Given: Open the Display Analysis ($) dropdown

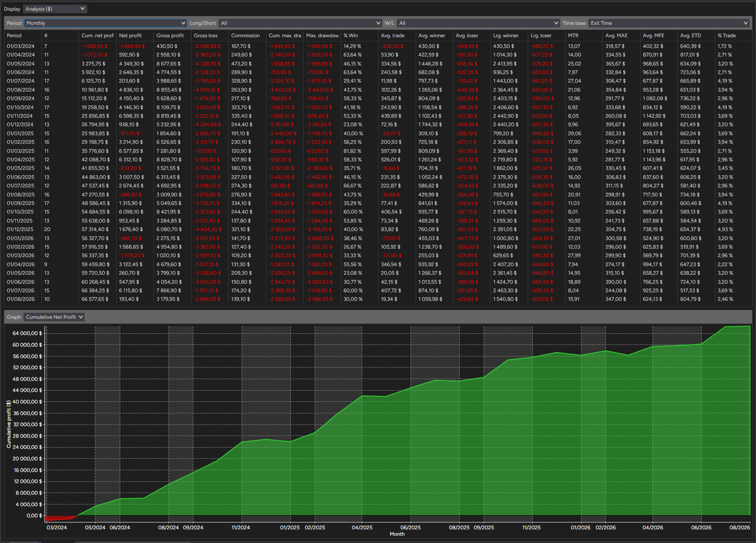Looking at the screenshot, I should [x=55, y=9].
